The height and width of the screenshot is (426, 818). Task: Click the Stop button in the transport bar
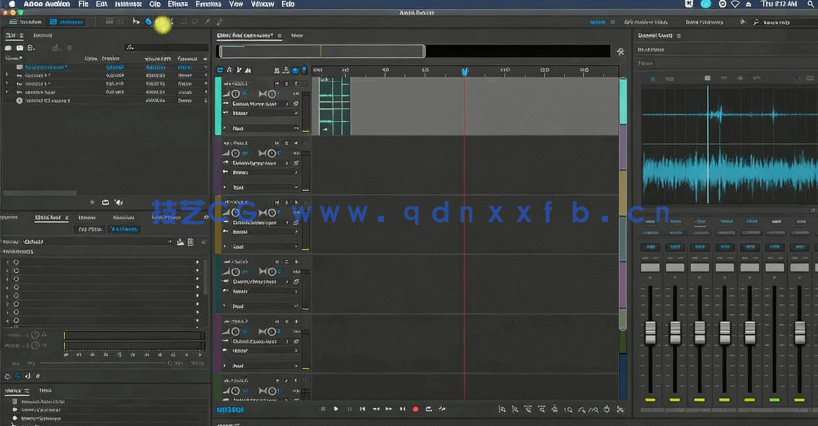tap(323, 409)
